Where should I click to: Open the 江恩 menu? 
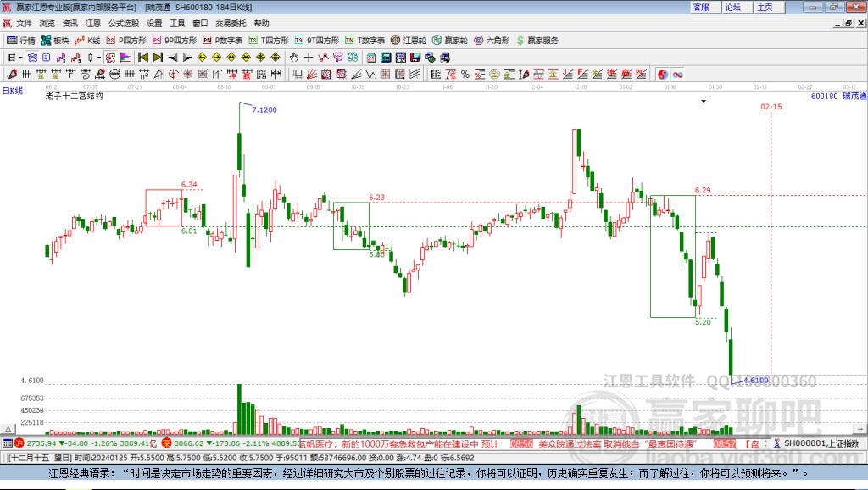(93, 23)
